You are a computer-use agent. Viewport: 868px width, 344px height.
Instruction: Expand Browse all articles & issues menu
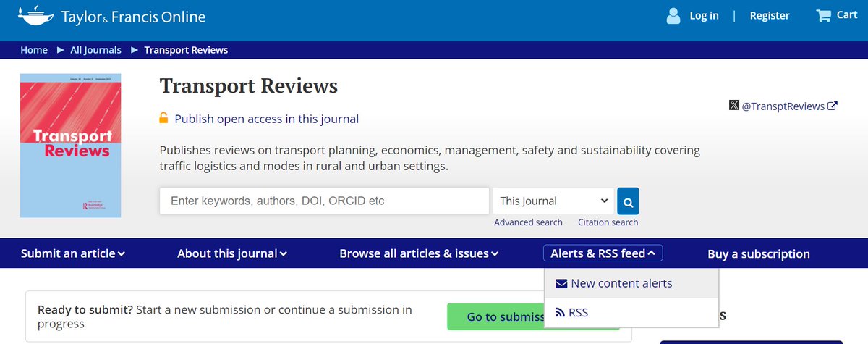(419, 253)
